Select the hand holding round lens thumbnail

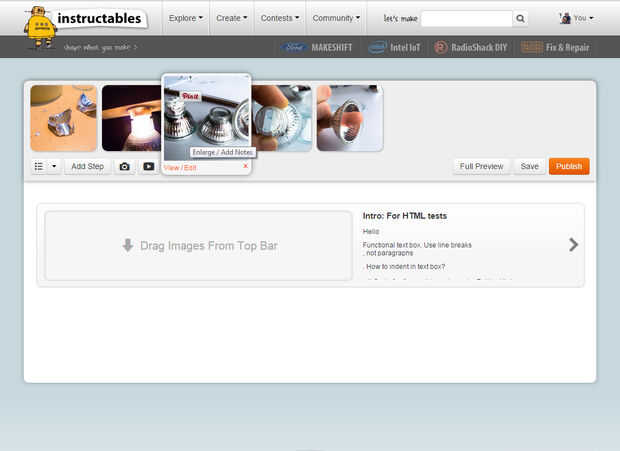point(282,118)
